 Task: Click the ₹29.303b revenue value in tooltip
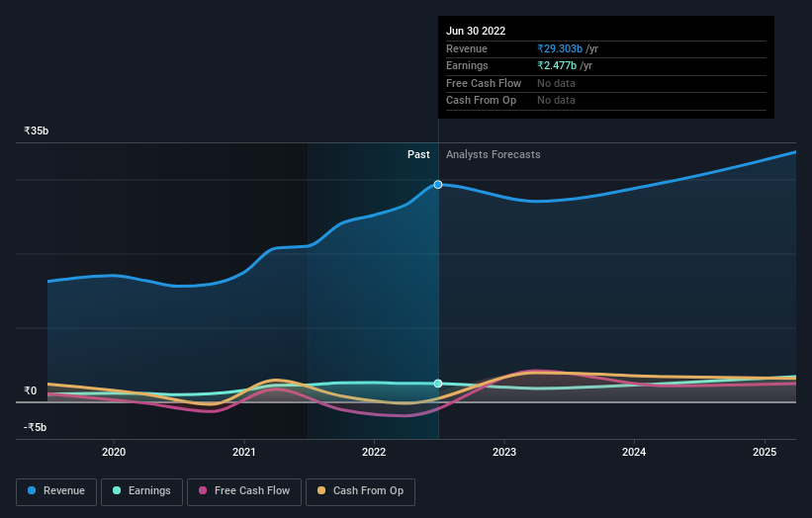[560, 48]
